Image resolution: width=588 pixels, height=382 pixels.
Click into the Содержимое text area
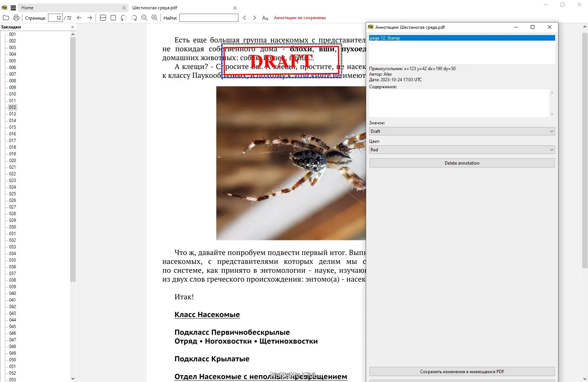[x=460, y=103]
